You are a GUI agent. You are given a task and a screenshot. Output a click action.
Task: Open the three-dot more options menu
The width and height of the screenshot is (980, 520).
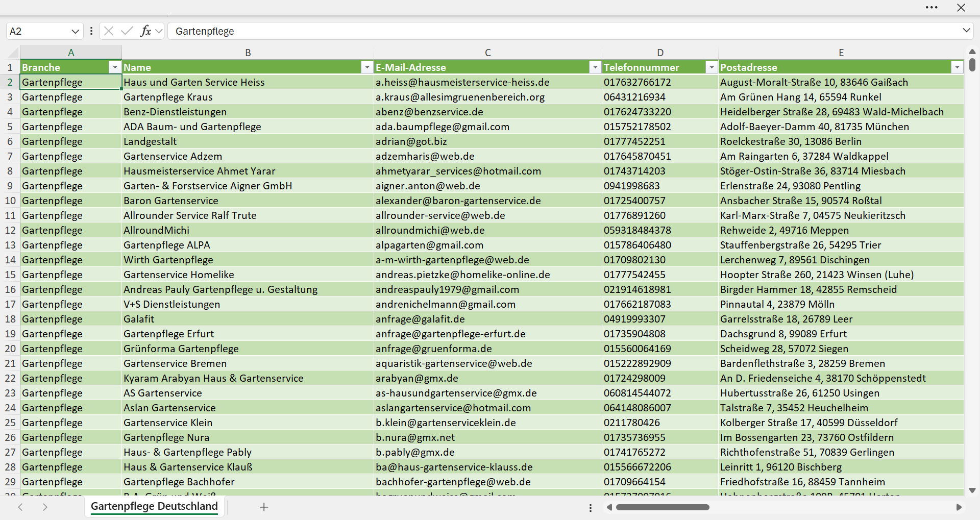(932, 8)
